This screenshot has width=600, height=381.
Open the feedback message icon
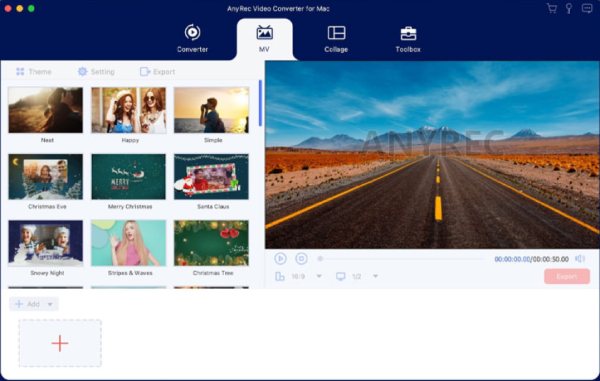point(587,8)
